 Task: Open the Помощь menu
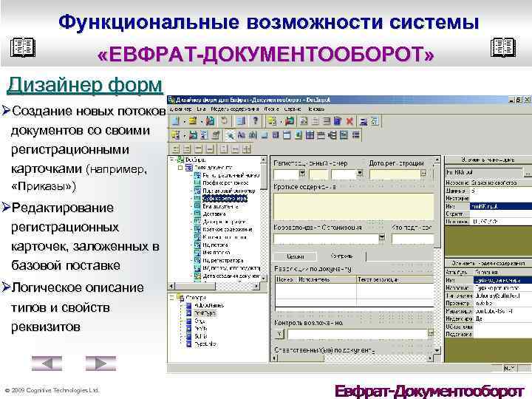(x=316, y=109)
